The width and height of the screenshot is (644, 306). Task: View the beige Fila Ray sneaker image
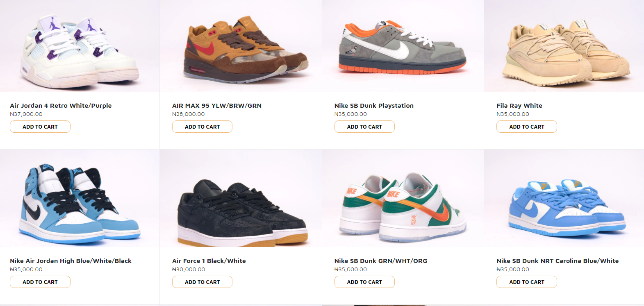click(564, 46)
